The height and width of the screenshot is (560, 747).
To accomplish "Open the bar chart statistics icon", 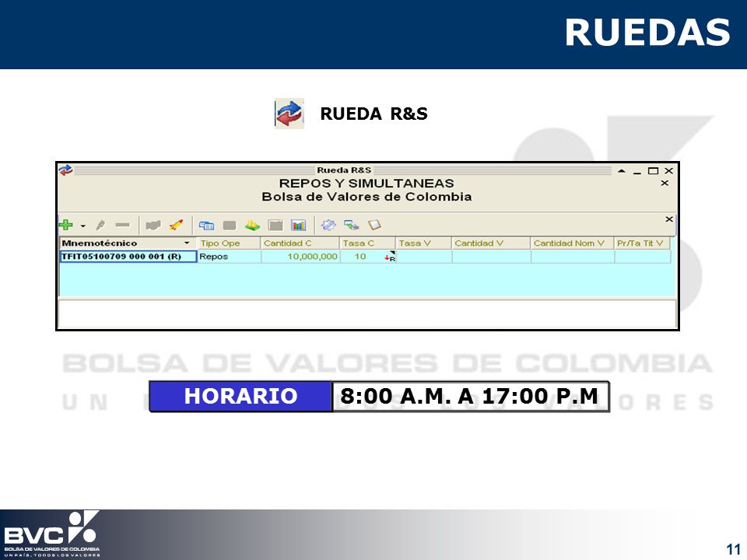I will (x=298, y=226).
